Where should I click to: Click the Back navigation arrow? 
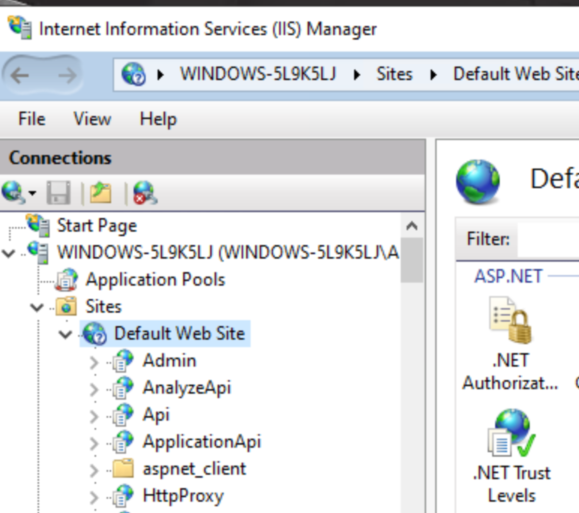20,76
